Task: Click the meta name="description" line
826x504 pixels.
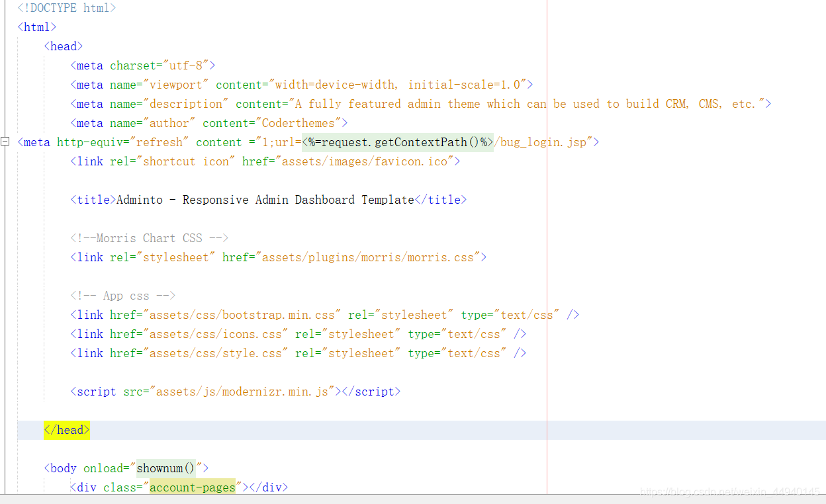Action: [x=421, y=104]
